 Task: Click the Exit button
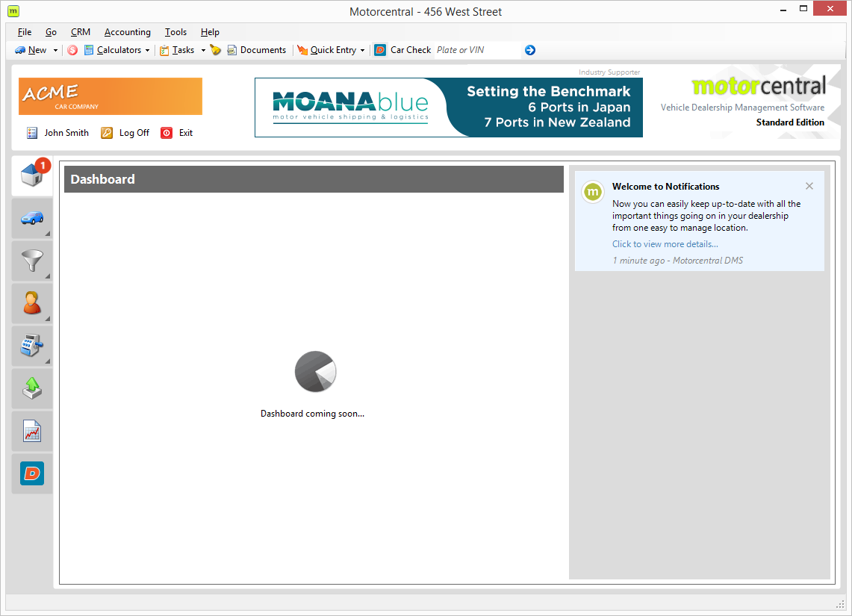click(x=177, y=133)
